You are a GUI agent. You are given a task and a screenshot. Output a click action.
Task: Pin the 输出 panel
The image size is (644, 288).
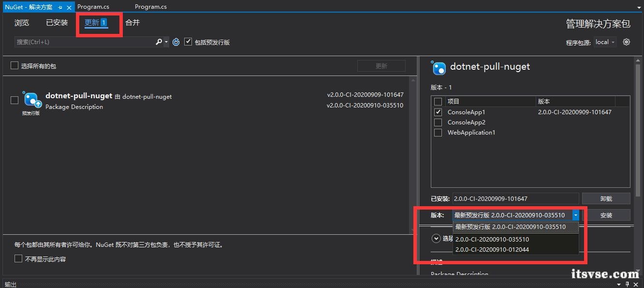pos(628,285)
